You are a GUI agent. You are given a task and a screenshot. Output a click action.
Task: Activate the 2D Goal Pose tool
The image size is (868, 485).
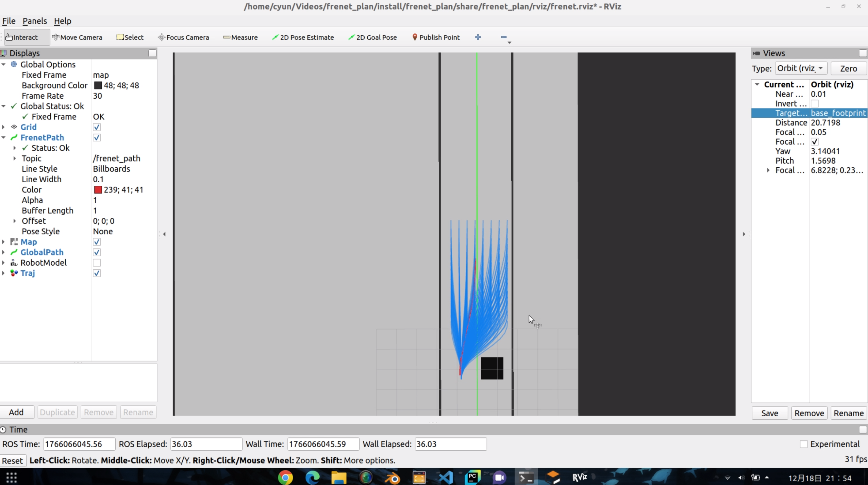372,37
